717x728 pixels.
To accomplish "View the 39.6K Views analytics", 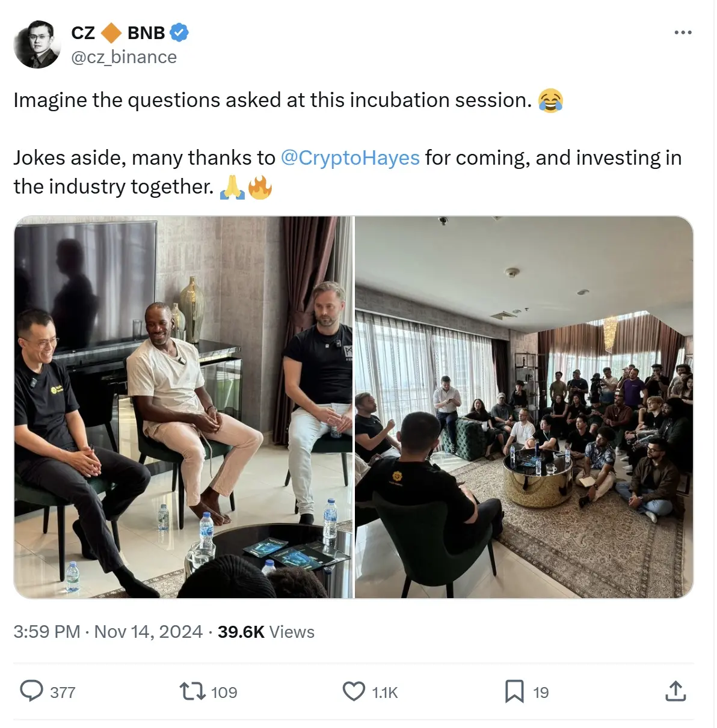I will [x=266, y=632].
